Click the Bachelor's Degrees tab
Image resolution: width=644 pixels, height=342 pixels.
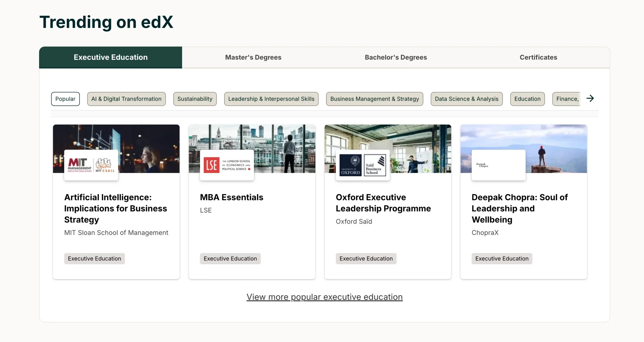(396, 57)
